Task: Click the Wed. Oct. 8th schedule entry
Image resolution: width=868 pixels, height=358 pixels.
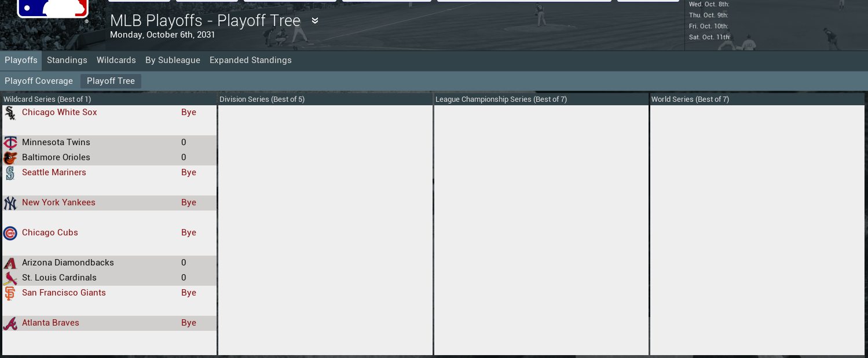Action: [x=709, y=4]
